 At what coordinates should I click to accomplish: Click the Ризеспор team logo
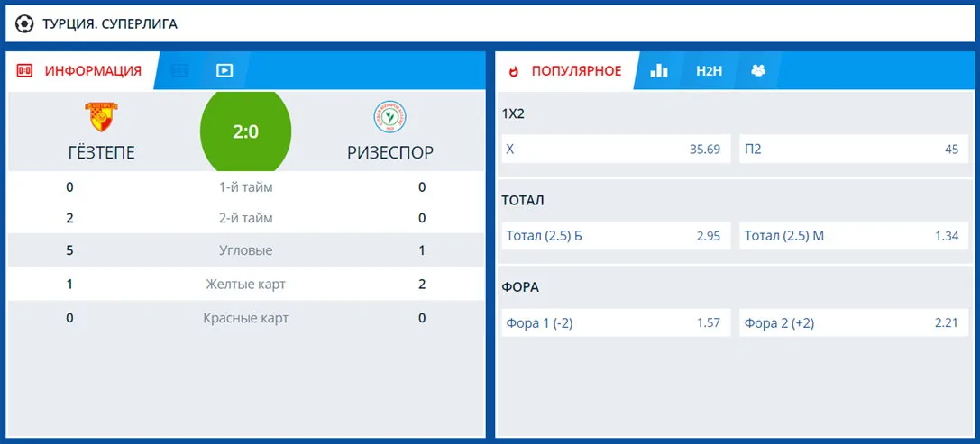point(389,117)
